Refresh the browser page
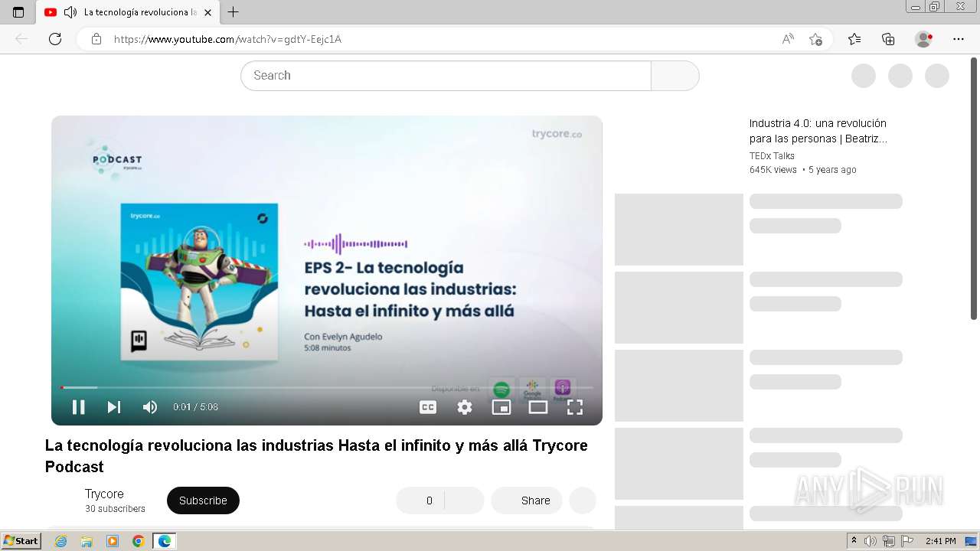Viewport: 980px width, 551px height. (x=55, y=39)
